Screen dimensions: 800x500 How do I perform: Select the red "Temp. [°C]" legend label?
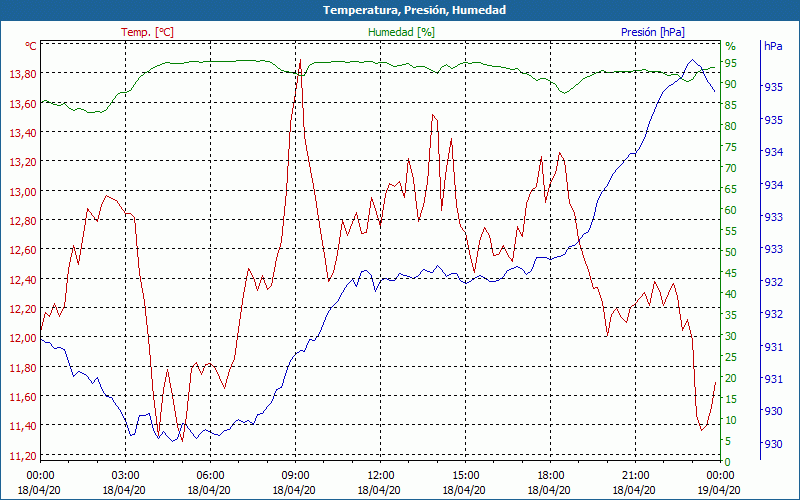tap(147, 32)
